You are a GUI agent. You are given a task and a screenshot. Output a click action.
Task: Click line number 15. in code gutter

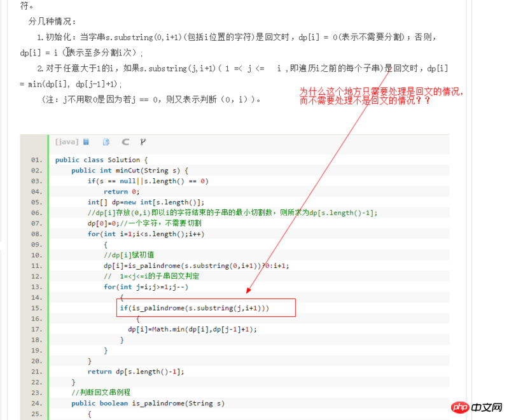37,308
